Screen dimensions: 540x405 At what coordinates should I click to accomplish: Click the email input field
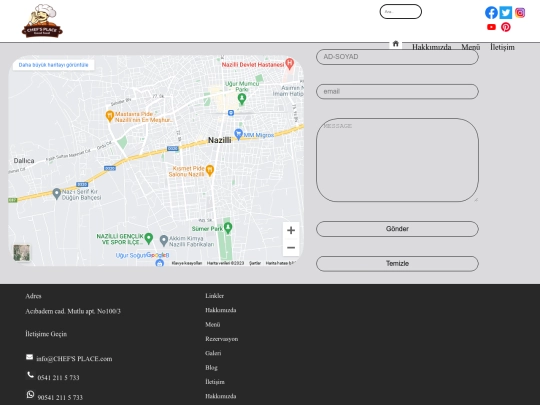pos(397,92)
